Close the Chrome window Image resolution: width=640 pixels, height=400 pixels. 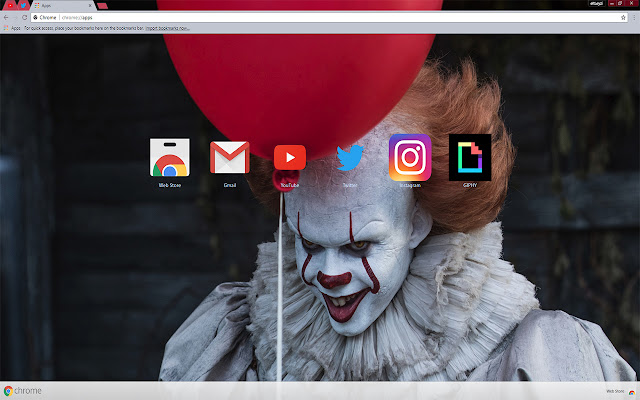pos(631,3)
